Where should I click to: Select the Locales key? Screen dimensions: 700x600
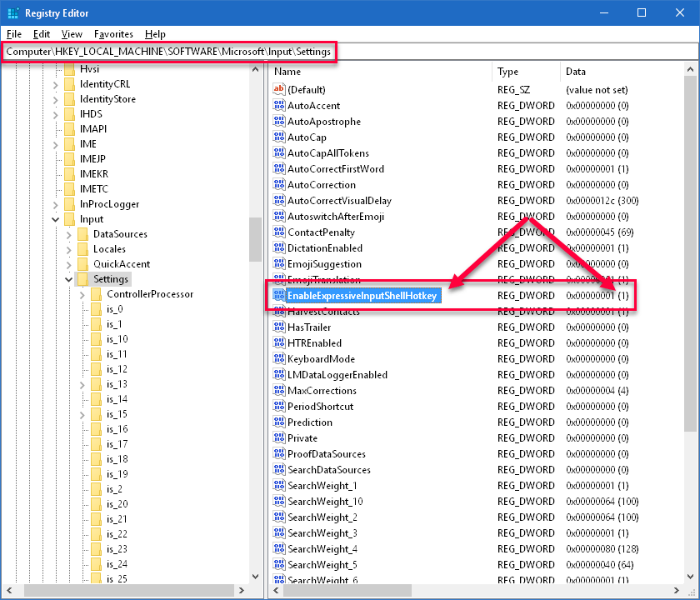(x=109, y=248)
